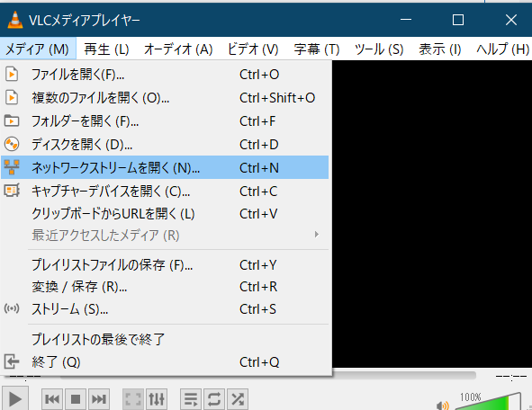Open the 字幕 (T) menu
The image size is (532, 410).
coord(317,49)
